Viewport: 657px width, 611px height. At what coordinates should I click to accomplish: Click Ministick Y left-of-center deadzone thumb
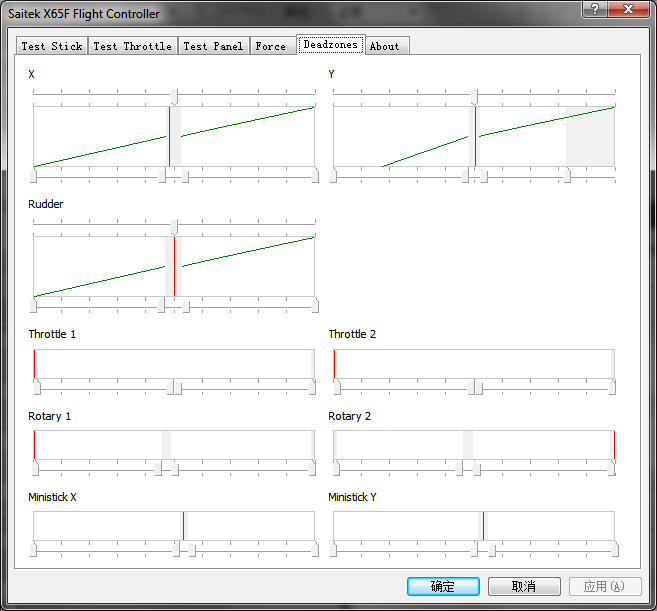(474, 549)
